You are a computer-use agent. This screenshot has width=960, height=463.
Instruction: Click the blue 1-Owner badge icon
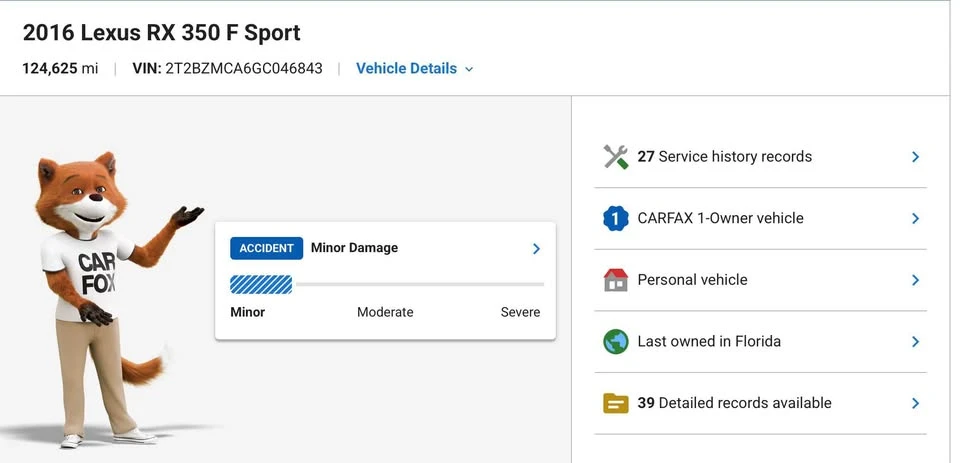[x=615, y=218]
